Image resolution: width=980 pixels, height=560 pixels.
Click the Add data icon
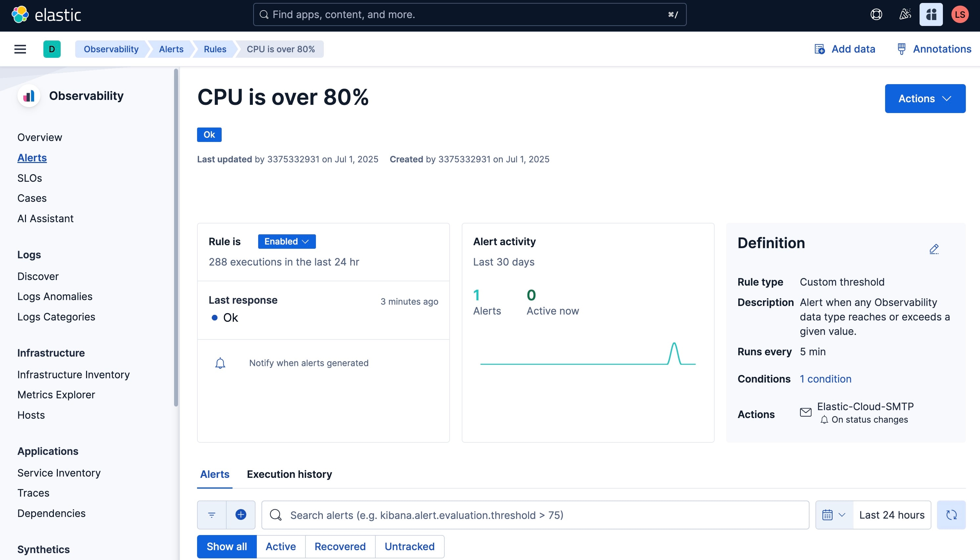tap(819, 49)
